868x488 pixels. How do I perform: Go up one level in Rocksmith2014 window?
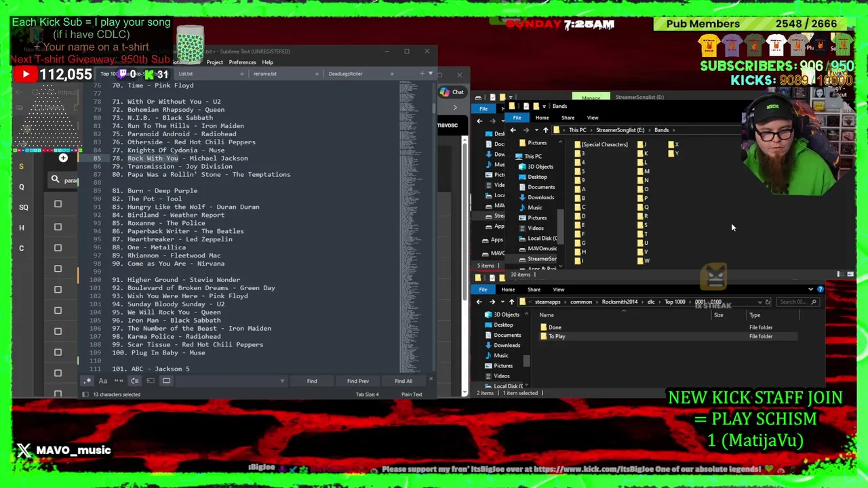click(x=512, y=302)
